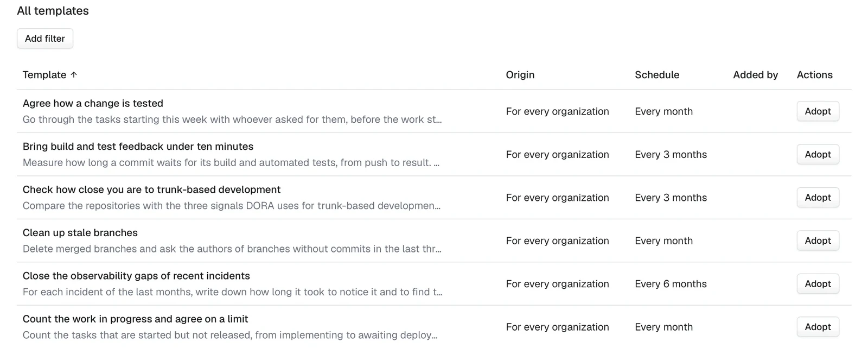This screenshot has width=868, height=348.
Task: Click the Add filter button
Action: pos(45,39)
